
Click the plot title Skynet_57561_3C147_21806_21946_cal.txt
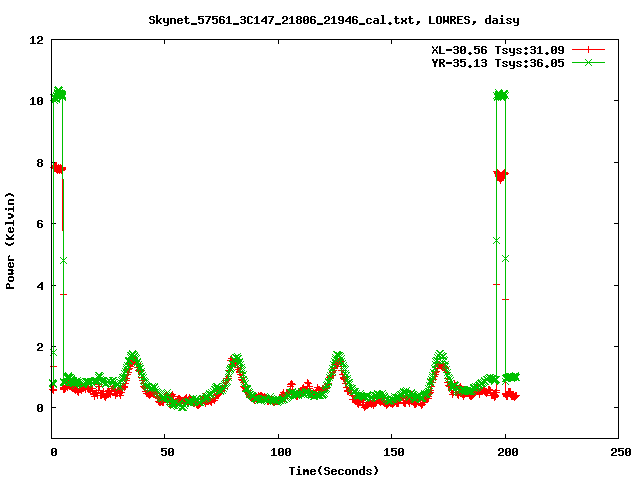coord(282,20)
